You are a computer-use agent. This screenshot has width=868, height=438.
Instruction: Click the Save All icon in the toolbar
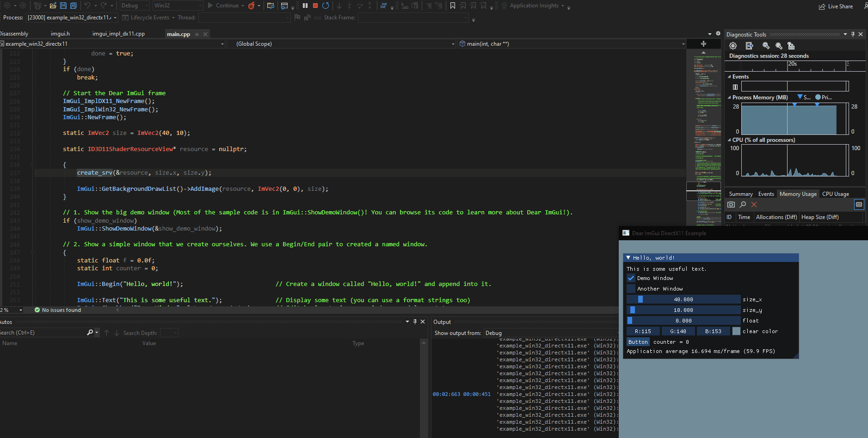pyautogui.click(x=74, y=6)
